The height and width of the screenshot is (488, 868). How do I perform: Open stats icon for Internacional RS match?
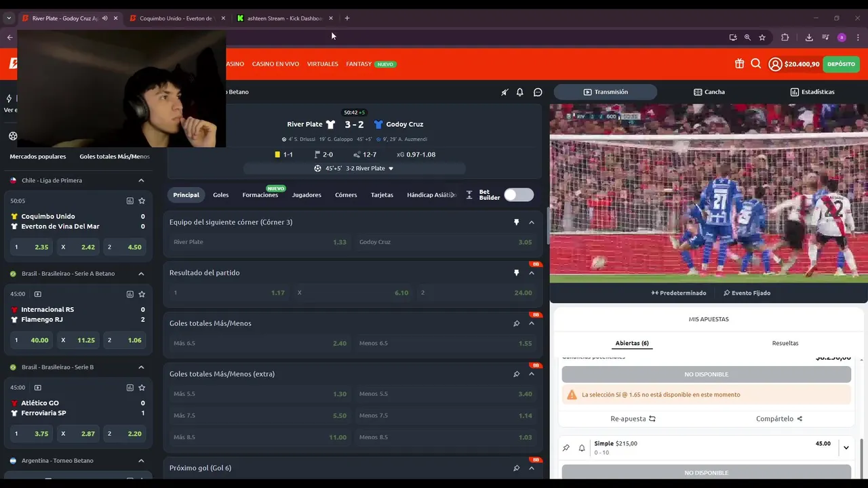pyautogui.click(x=130, y=294)
